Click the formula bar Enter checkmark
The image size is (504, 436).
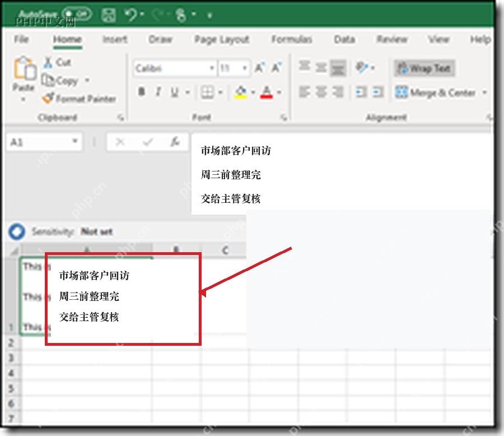click(x=148, y=142)
